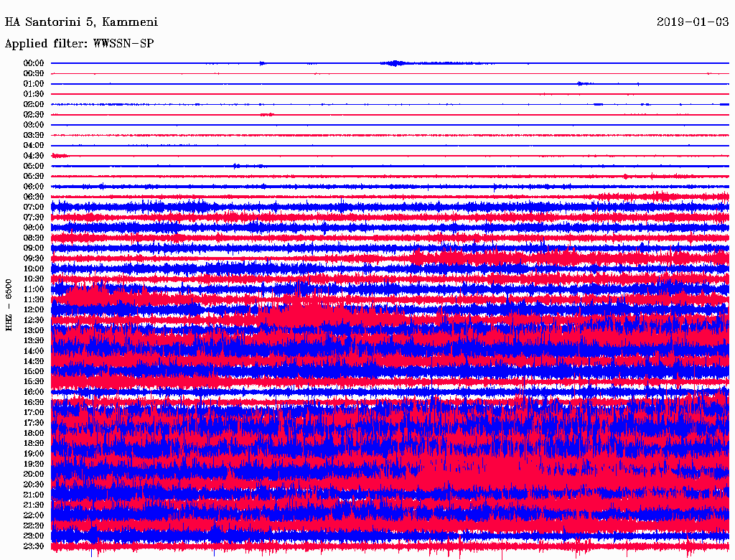Click the 23:00 time label
The width and height of the screenshot is (735, 560).
tap(34, 536)
